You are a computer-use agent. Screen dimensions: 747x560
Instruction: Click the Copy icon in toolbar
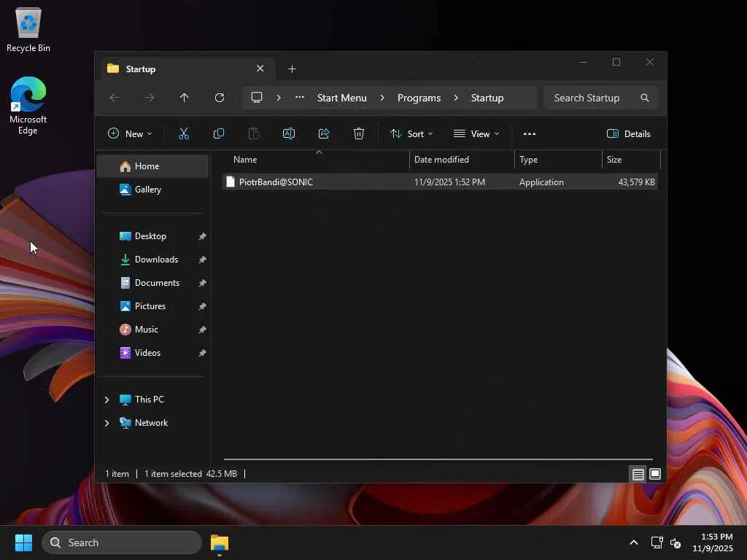218,133
